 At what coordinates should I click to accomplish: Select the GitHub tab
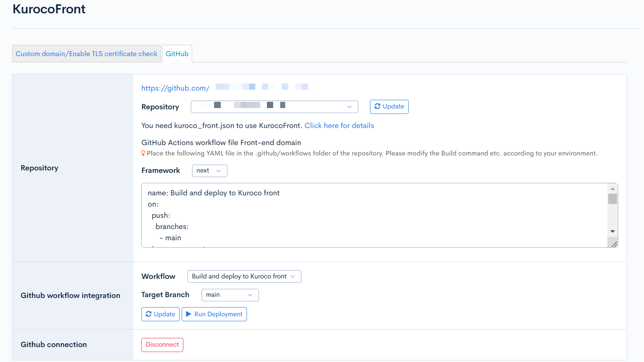177,54
